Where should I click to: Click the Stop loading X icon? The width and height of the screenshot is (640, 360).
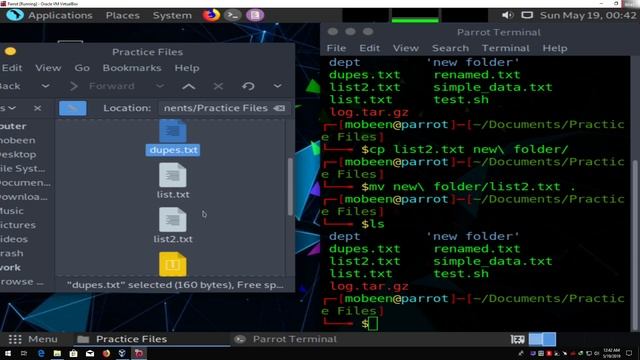tap(218, 86)
